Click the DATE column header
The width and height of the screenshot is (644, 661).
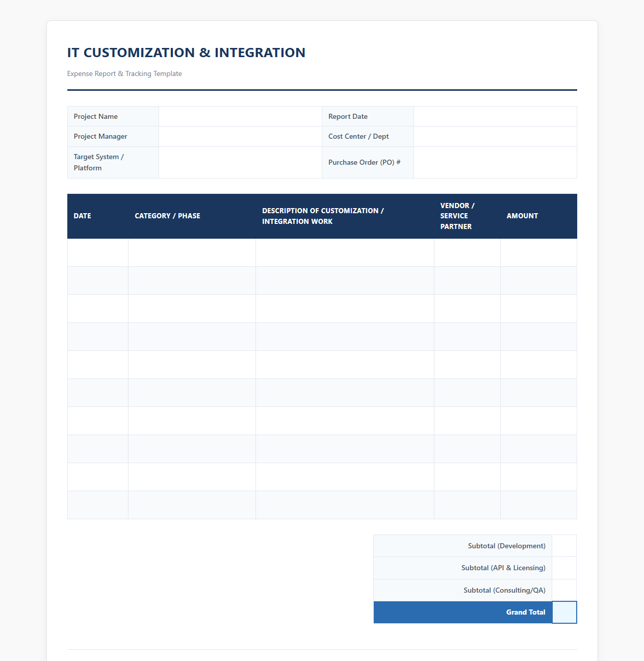(98, 216)
